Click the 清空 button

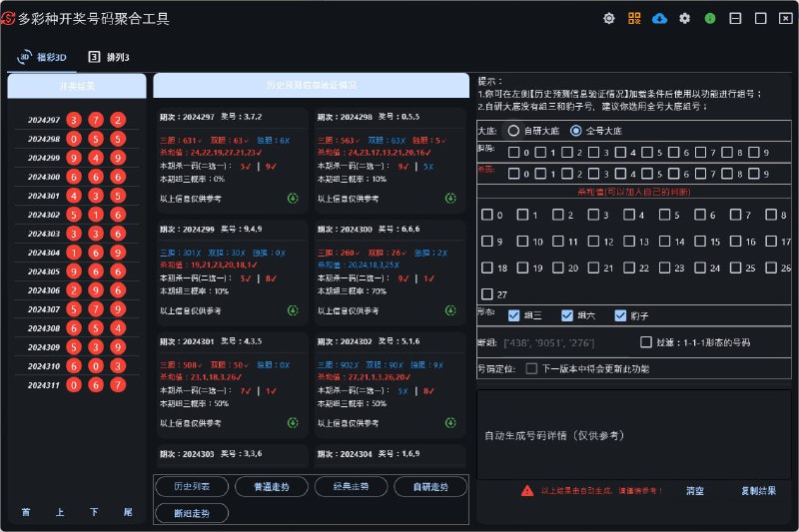[x=694, y=491]
